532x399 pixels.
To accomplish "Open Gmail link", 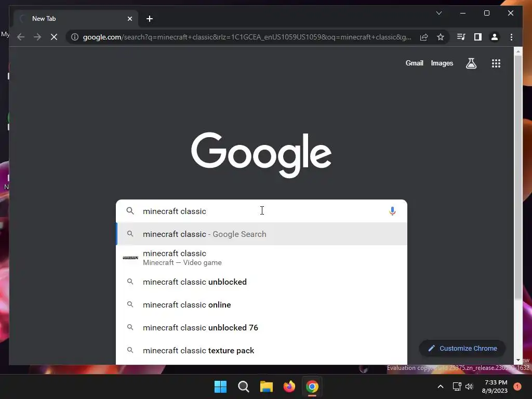I will click(414, 63).
